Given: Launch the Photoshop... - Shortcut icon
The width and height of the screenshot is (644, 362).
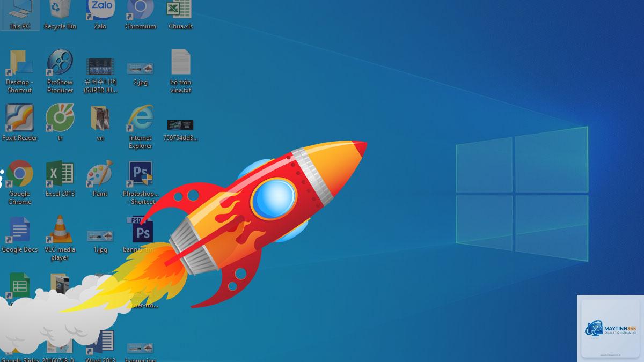Looking at the screenshot, I should coord(141,183).
